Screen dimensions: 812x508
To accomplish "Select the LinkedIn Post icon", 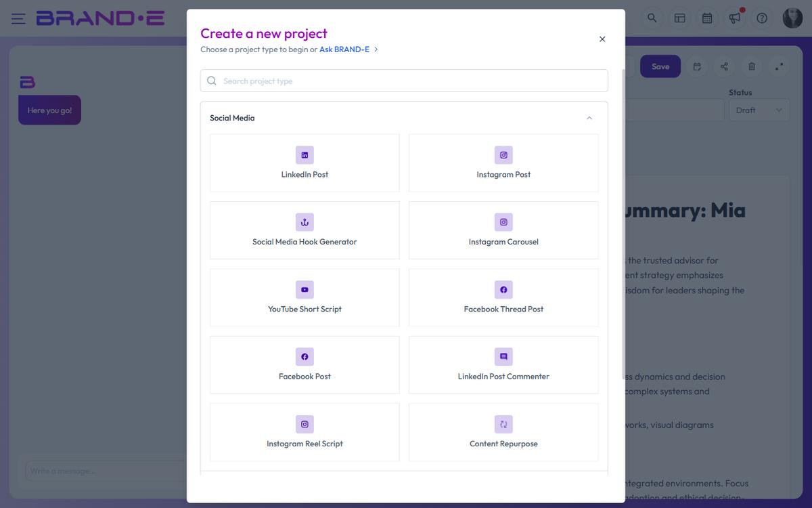I will pos(304,155).
